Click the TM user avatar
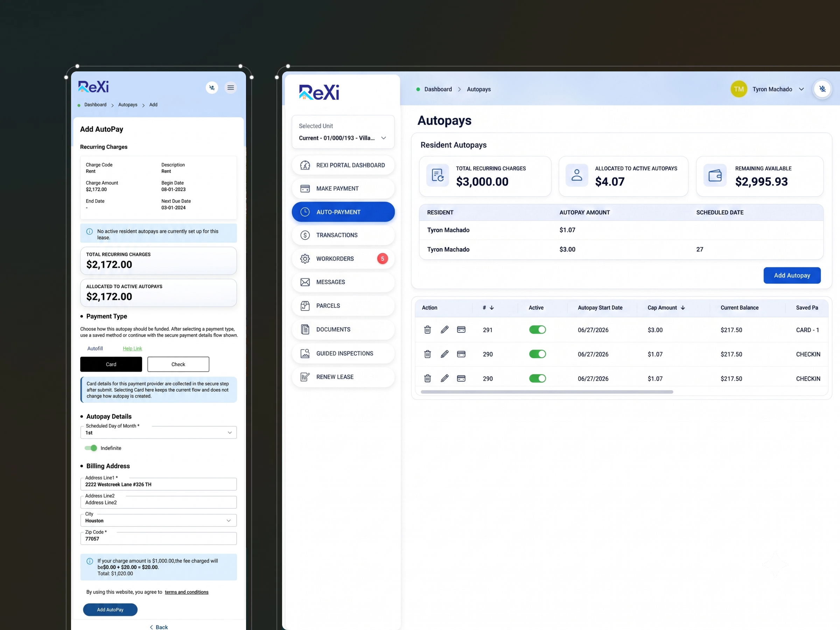 pos(738,89)
